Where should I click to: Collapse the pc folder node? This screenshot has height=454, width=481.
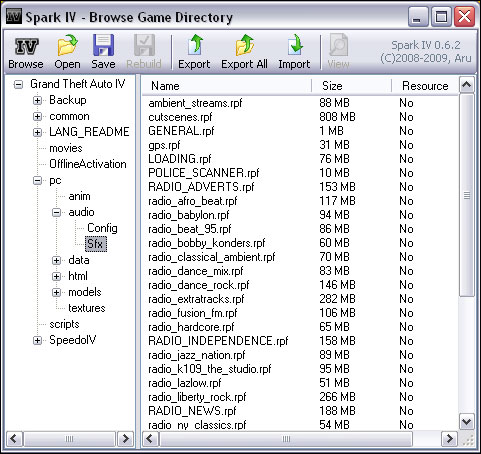(37, 180)
